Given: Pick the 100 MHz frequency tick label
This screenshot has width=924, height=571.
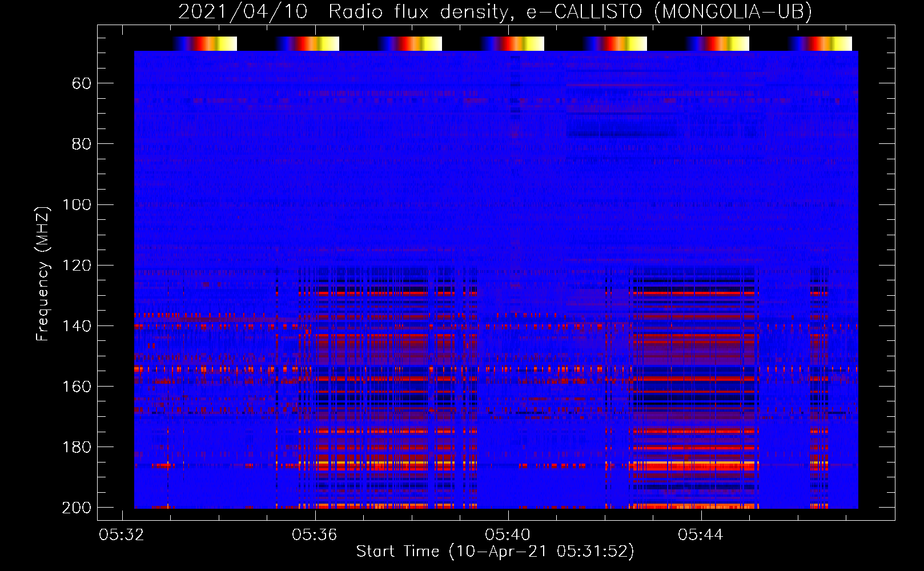Looking at the screenshot, I should pos(77,205).
